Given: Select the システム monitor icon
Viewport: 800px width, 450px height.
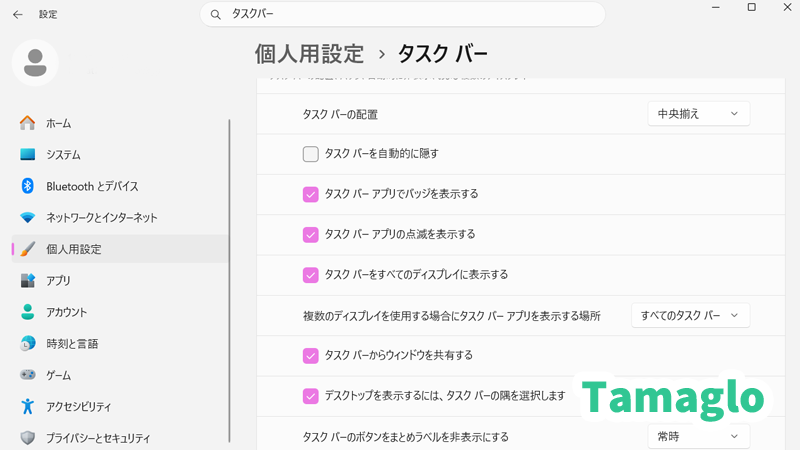Looking at the screenshot, I should click(28, 155).
